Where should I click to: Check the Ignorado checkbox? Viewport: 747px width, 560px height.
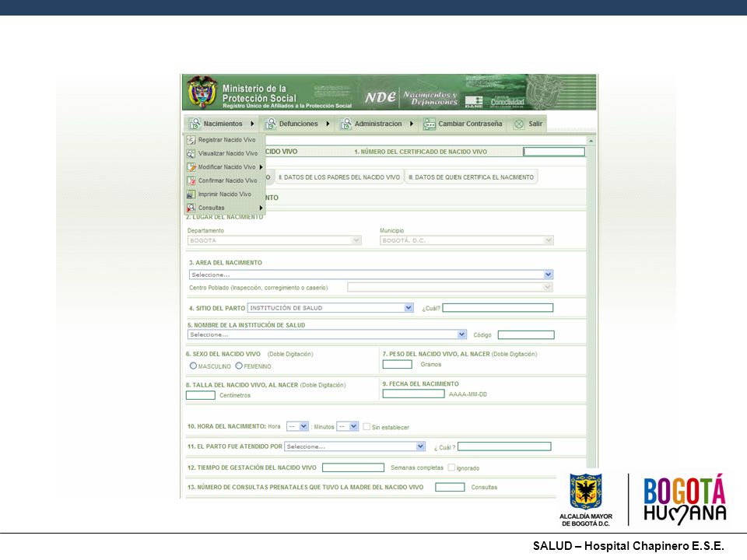pos(451,467)
